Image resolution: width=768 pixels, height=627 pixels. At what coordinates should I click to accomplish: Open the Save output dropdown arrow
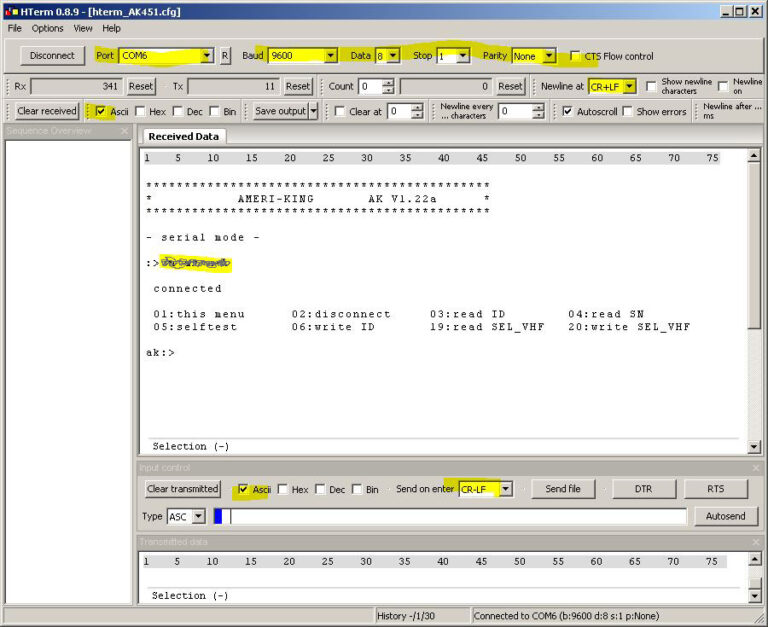[313, 111]
